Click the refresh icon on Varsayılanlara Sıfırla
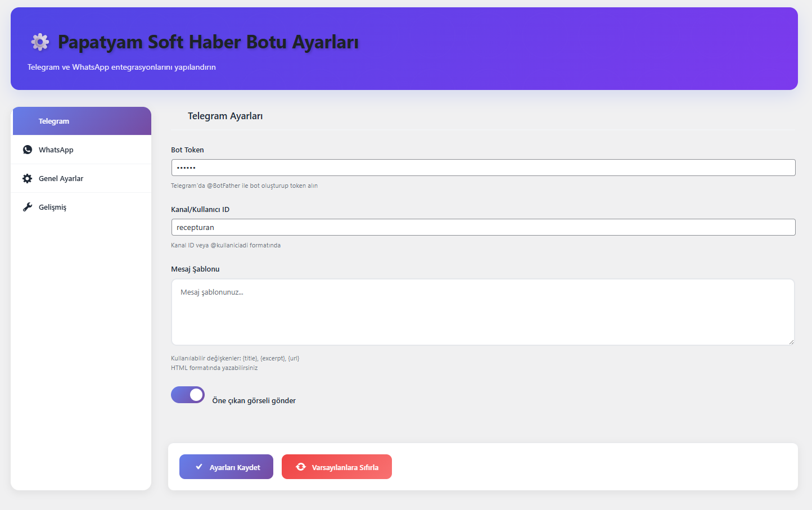 [x=301, y=467]
